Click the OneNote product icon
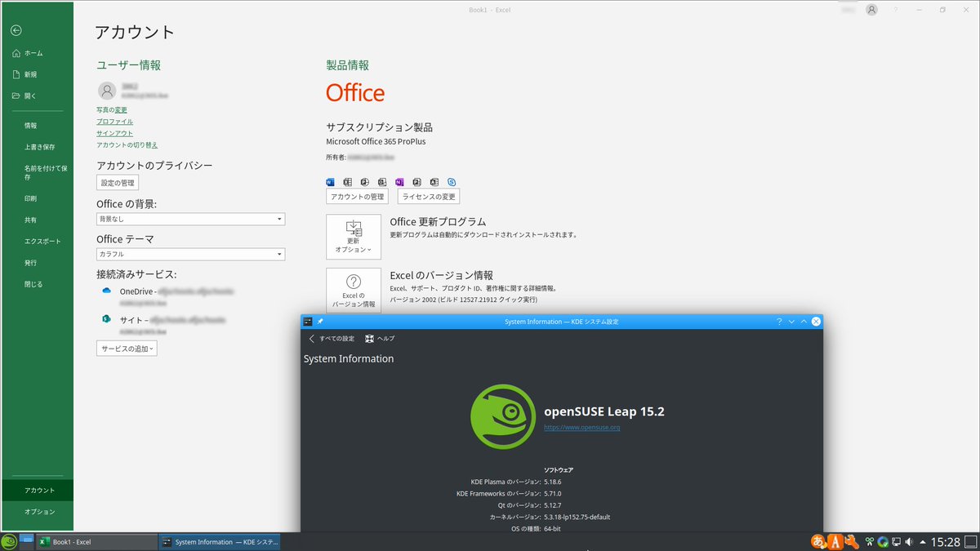 click(x=399, y=181)
